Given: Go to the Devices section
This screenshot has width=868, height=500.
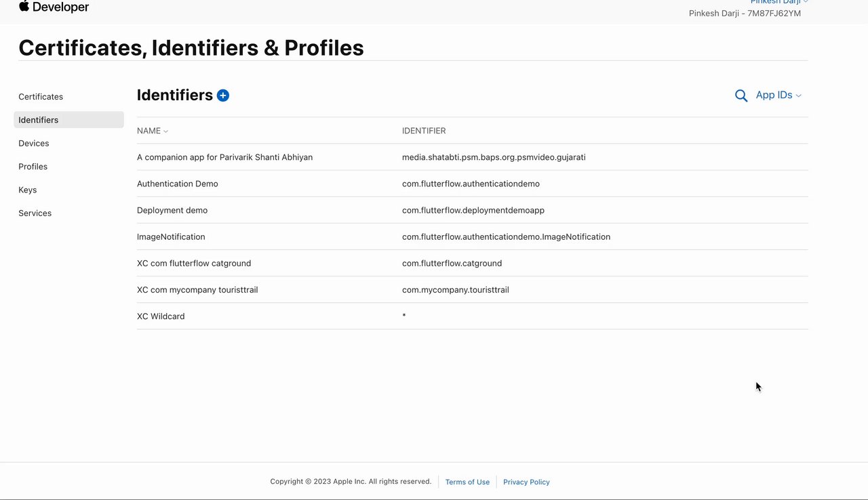Looking at the screenshot, I should point(34,144).
